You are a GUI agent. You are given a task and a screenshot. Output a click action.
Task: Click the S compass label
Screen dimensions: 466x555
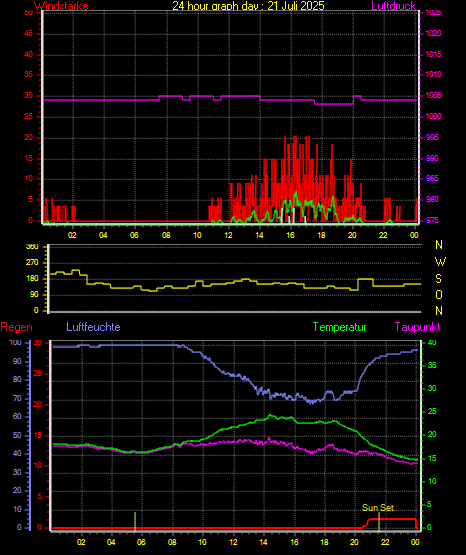438,279
